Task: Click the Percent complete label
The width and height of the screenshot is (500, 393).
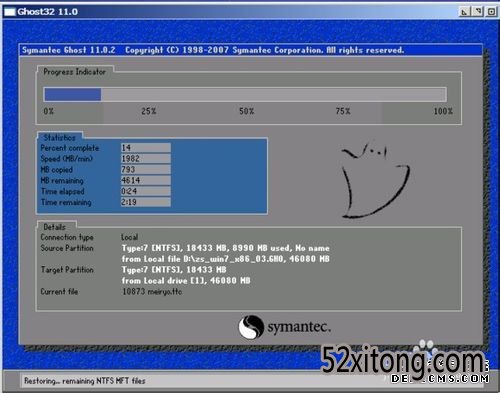Action: (x=70, y=148)
